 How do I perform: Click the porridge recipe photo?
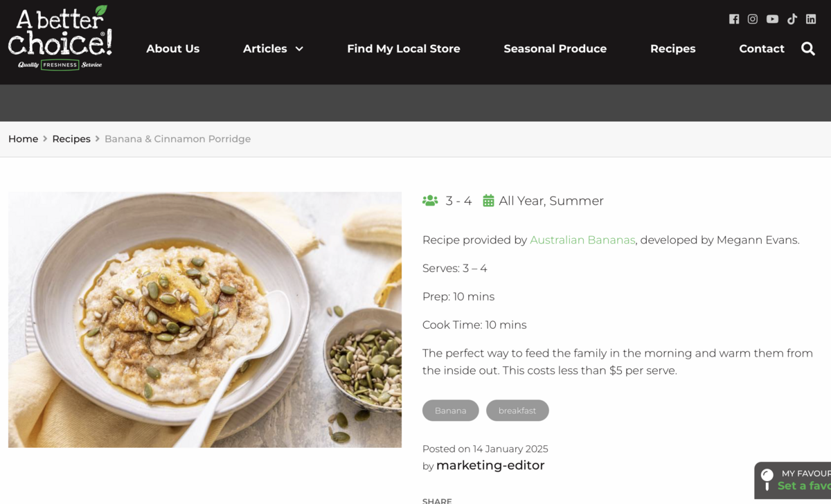pos(205,320)
